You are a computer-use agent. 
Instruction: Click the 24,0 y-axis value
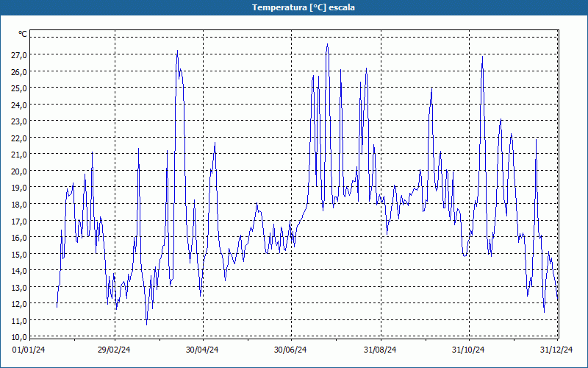tap(19, 105)
